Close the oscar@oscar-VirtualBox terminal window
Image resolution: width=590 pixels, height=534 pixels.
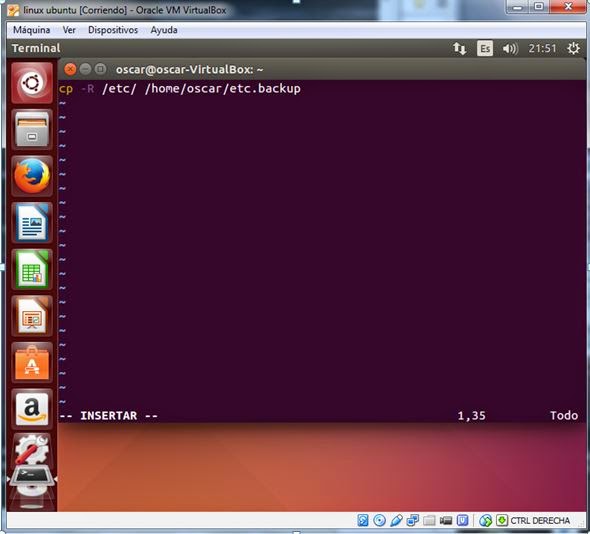click(x=70, y=69)
